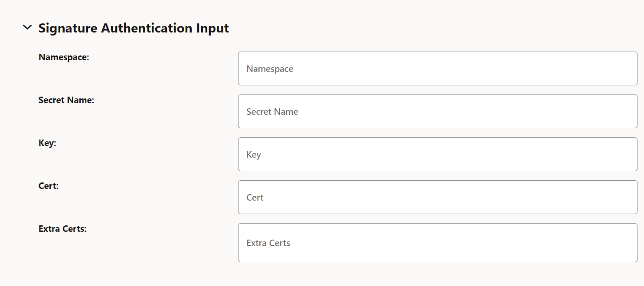
Task: Focus the Key text field
Action: [x=437, y=154]
